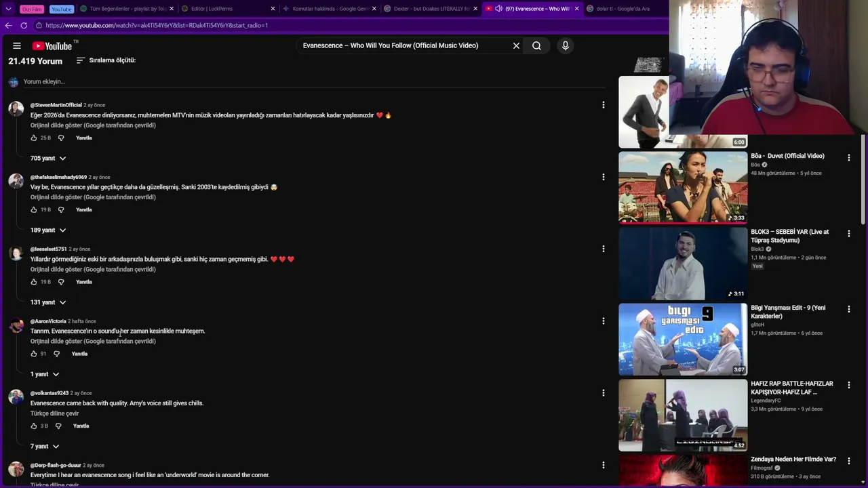This screenshot has width=868, height=488.
Task: Dislike the comment by @volkantas9243
Action: pos(58,426)
